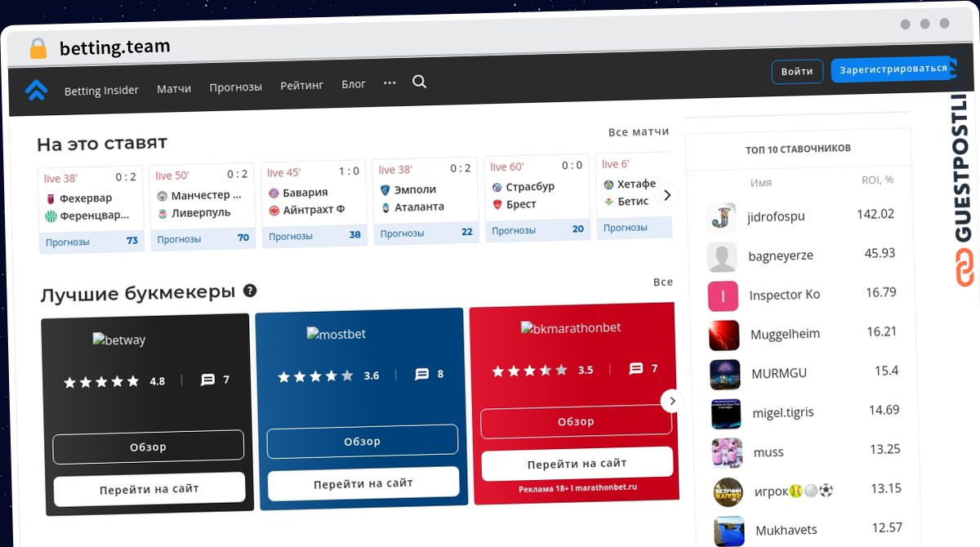Click the Betting Insider logo icon
The image size is (980, 547).
(36, 90)
